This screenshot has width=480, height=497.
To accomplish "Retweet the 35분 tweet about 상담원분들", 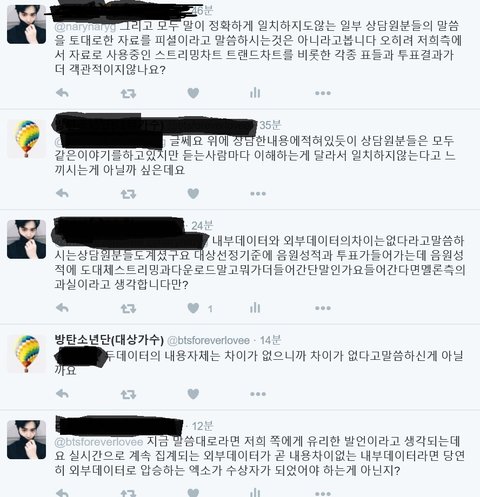I will [x=128, y=194].
